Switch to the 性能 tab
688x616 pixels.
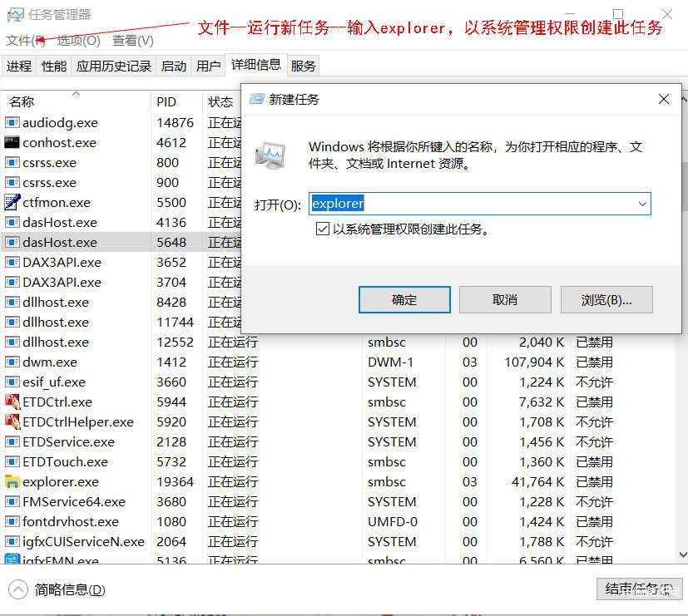click(x=54, y=67)
